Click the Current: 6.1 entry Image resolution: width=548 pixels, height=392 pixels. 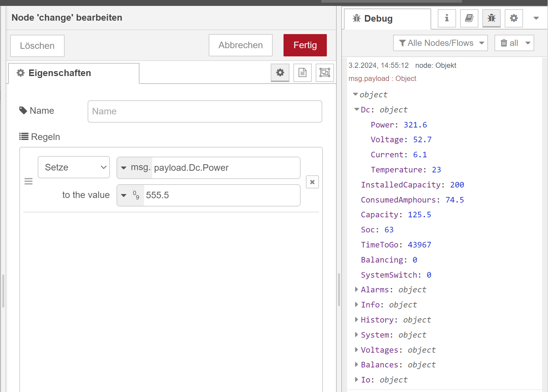399,155
